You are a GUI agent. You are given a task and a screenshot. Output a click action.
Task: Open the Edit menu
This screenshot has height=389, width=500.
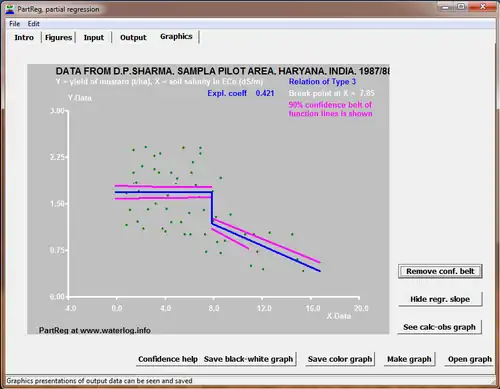tap(33, 24)
